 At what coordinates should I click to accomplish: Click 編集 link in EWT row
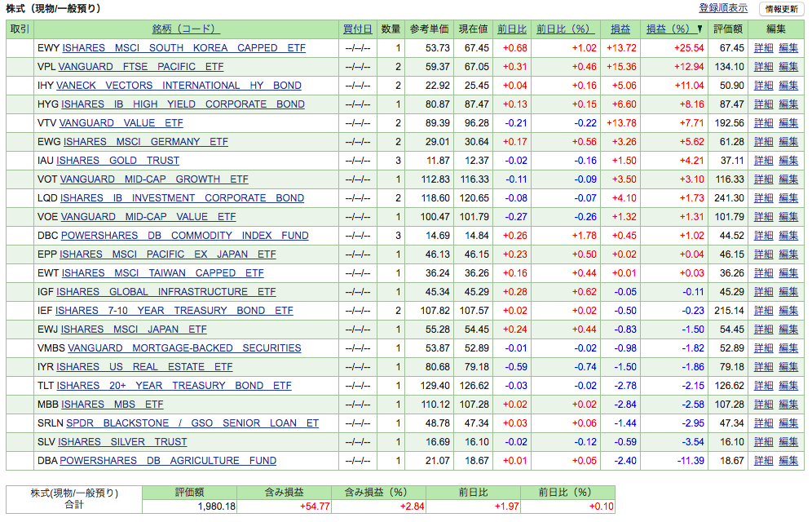pyautogui.click(x=788, y=273)
